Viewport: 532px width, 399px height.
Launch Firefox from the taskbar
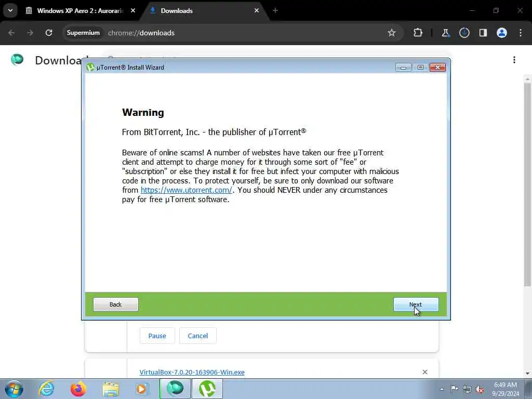(78, 389)
